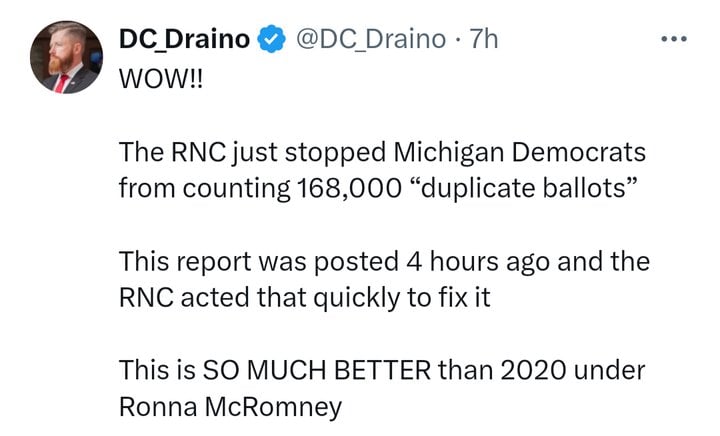
Task: Open the 7h timestamp permalink
Action: [484, 39]
